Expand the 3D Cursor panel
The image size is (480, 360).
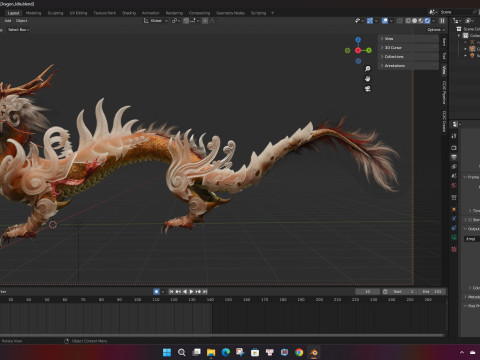(409, 48)
